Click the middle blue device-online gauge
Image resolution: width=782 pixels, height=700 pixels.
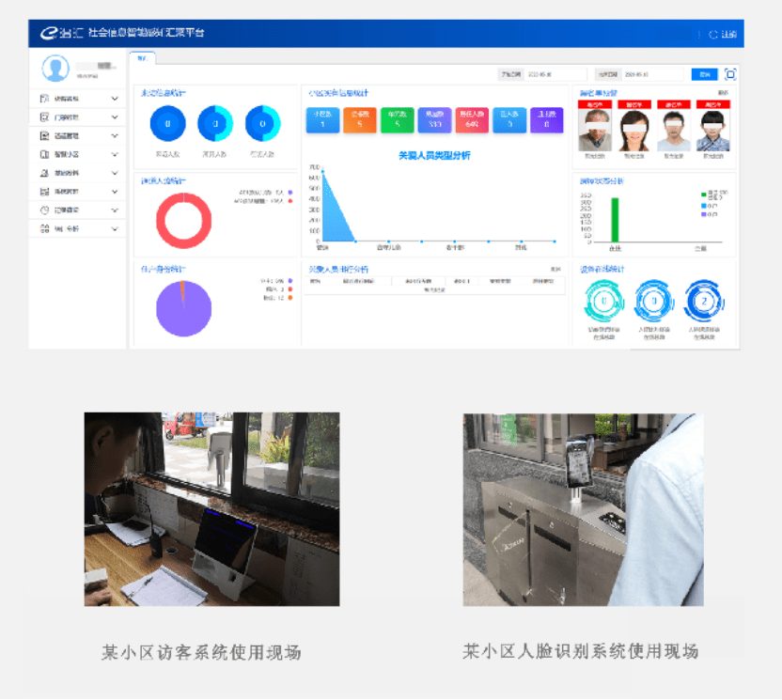tap(654, 301)
